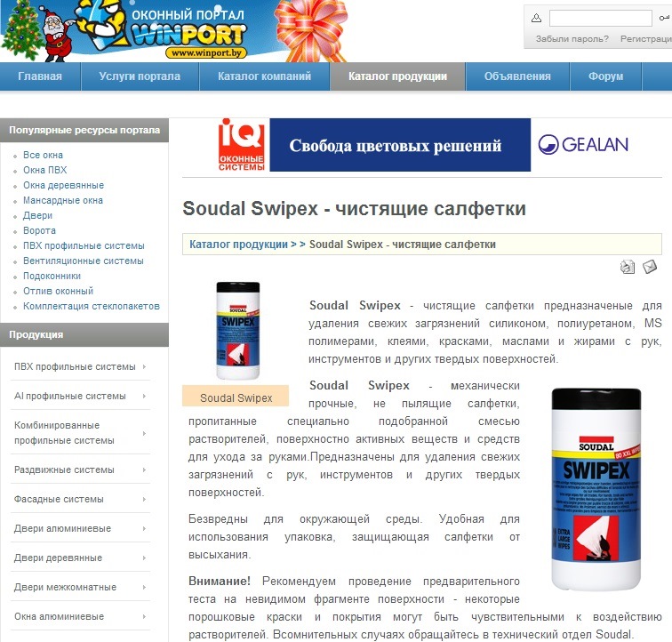Open the Комплектация стеклопакетов link
Screen dimensions: 672x642
pos(92,306)
